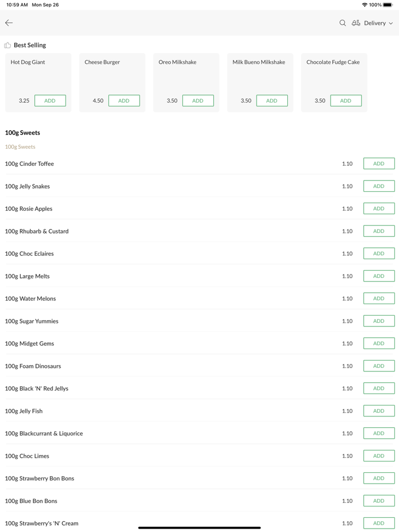Add Milk Bueno Milkshake to order

[272, 101]
